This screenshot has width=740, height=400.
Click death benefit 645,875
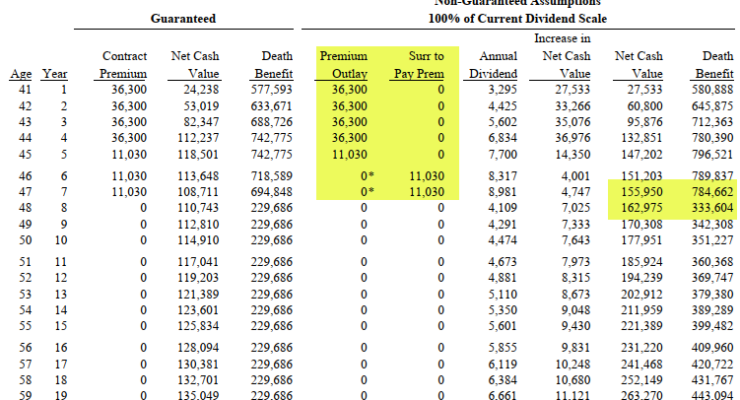(713, 106)
